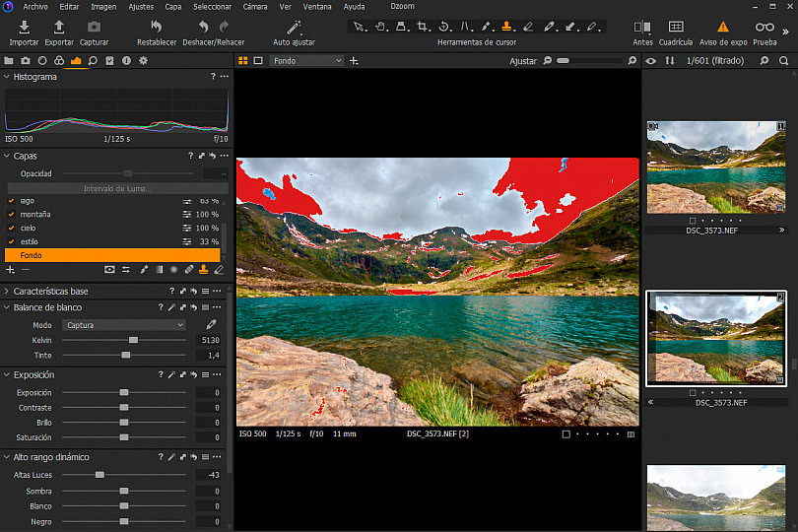Screen dimensions: 798x532
Task: Open the Capa menu
Action: [173, 7]
